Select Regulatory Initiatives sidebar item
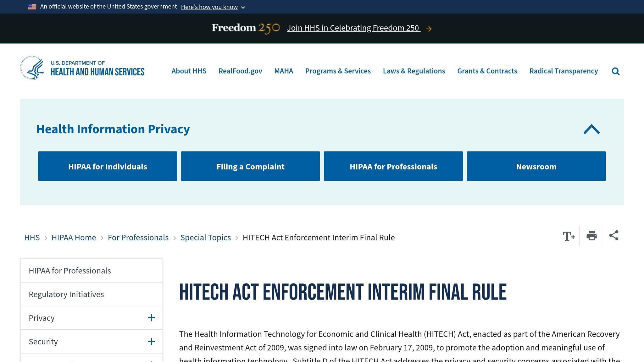The image size is (644, 362). point(92,294)
